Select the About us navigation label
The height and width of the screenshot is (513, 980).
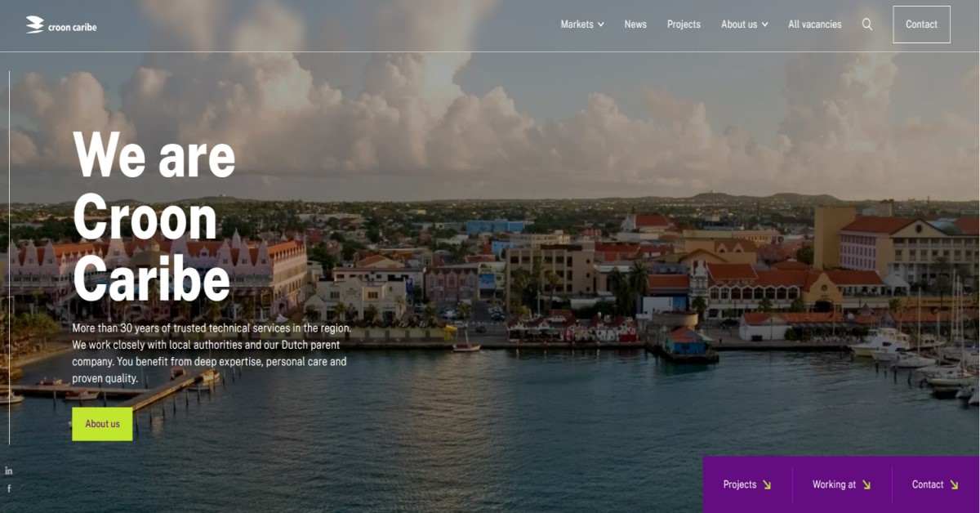[739, 25]
